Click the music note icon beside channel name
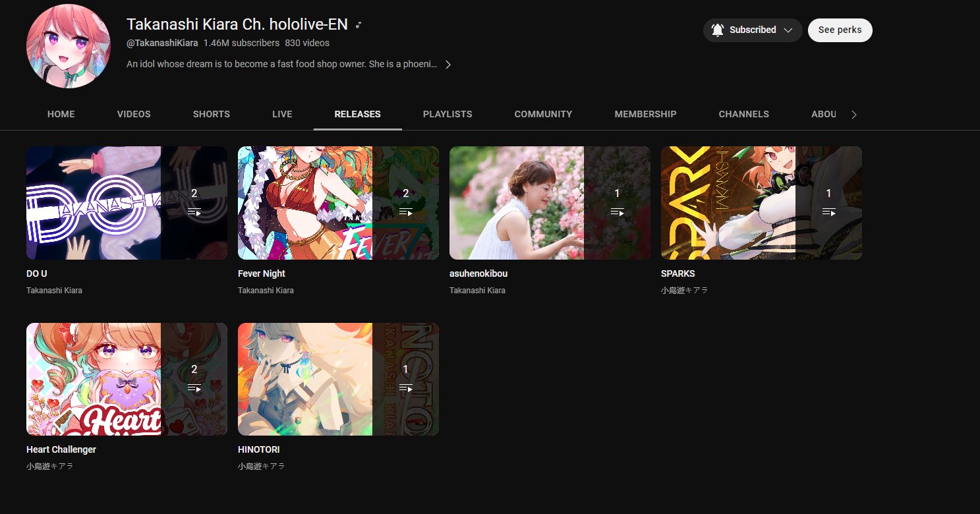This screenshot has height=514, width=980. [359, 25]
